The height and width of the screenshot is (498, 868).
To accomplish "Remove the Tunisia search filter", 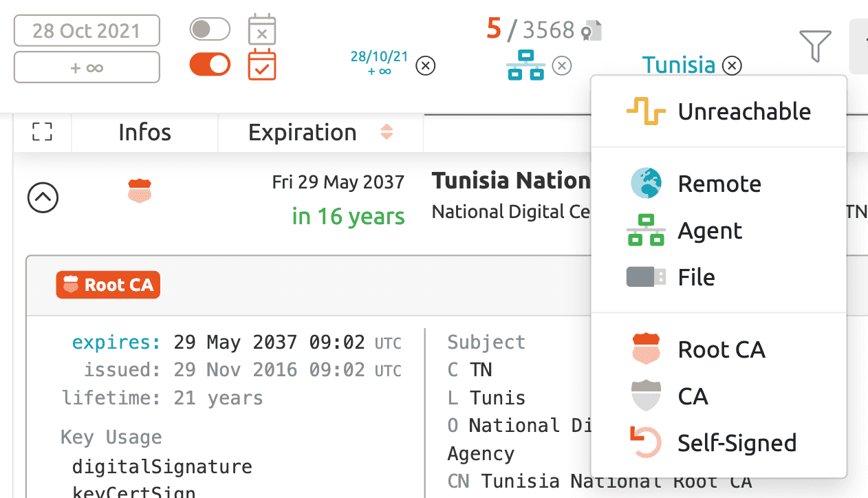I will (733, 65).
